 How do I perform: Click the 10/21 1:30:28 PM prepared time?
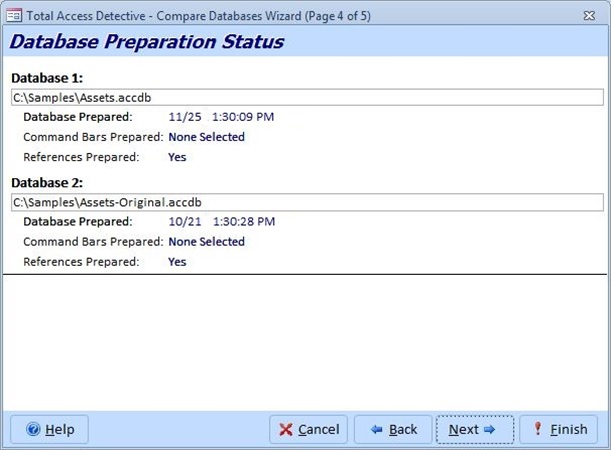point(222,222)
